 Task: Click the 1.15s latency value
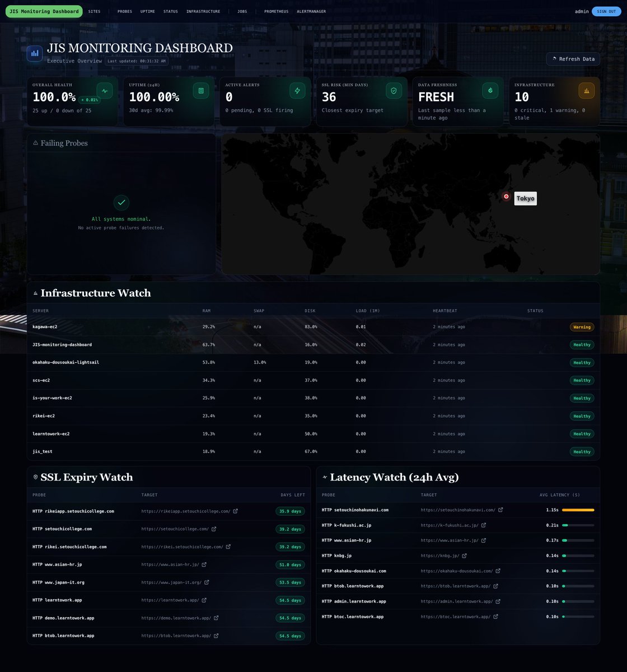click(x=553, y=510)
